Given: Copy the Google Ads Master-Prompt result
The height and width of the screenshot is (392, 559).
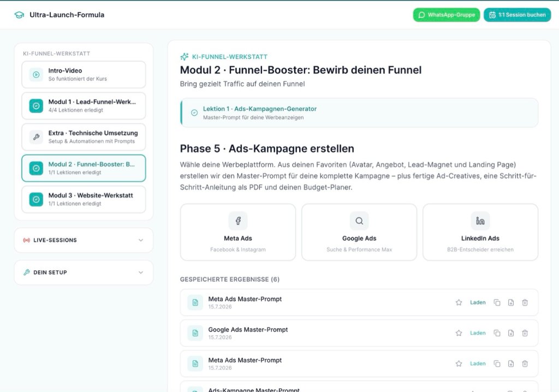Looking at the screenshot, I should pos(497,333).
